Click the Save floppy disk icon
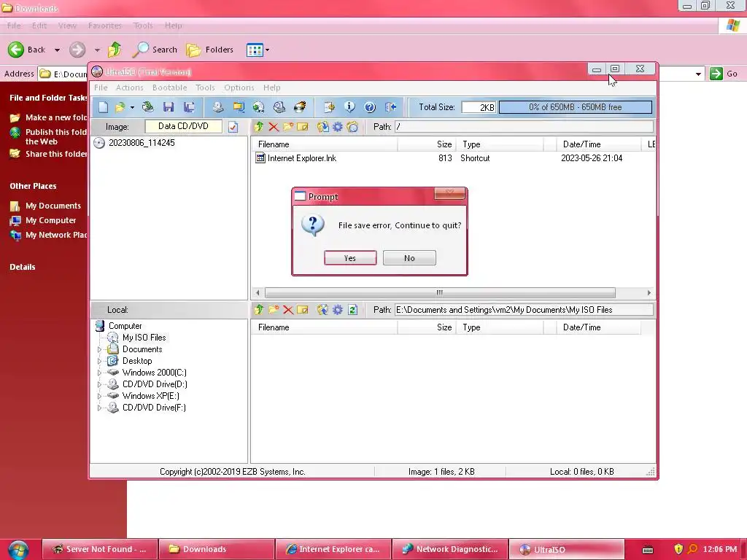The height and width of the screenshot is (560, 747). click(x=169, y=107)
